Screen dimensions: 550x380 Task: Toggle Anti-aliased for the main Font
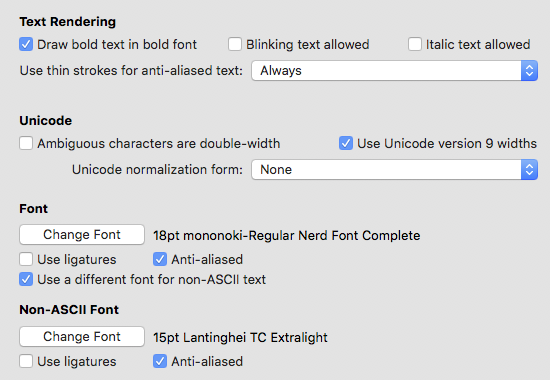pyautogui.click(x=160, y=260)
